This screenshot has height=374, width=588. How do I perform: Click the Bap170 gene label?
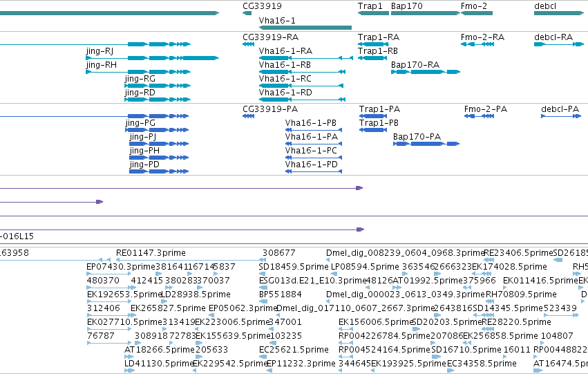406,6
